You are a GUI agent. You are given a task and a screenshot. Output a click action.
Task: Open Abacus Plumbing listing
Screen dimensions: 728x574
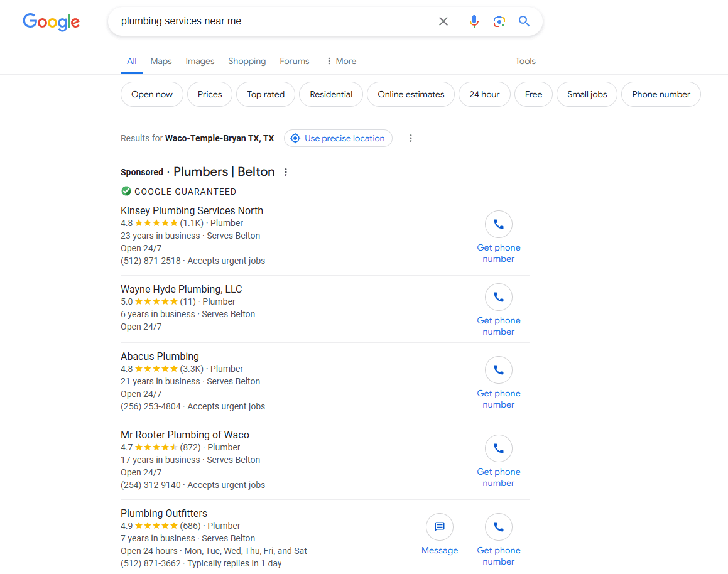[x=160, y=356]
